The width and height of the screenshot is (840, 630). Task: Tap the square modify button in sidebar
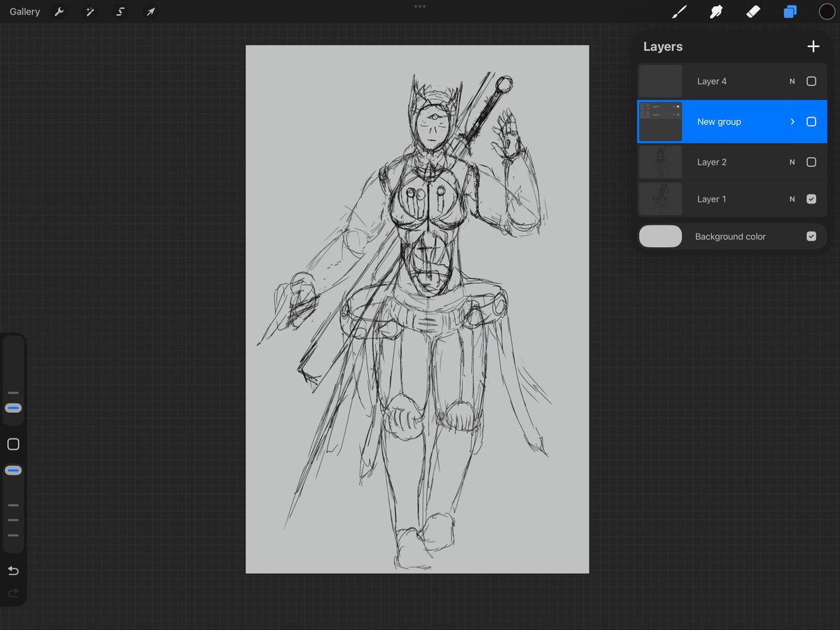point(13,444)
